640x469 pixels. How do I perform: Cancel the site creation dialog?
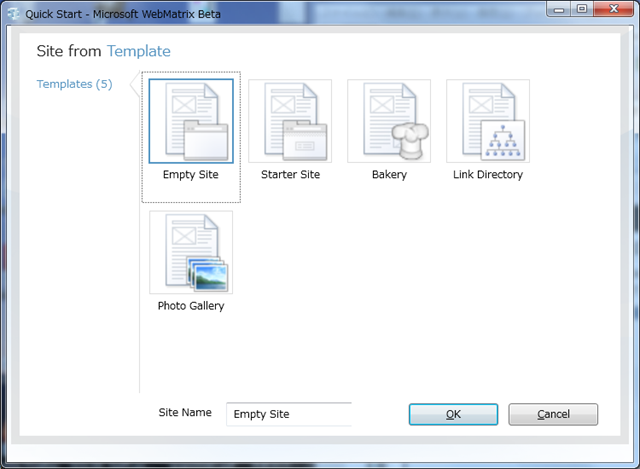pyautogui.click(x=553, y=414)
